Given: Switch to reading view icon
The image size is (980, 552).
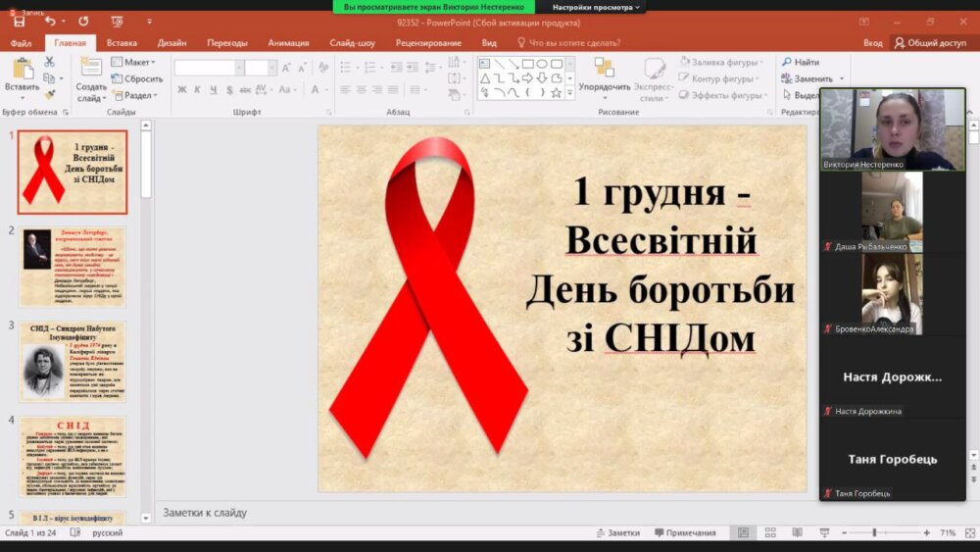Looking at the screenshot, I should pos(798,532).
